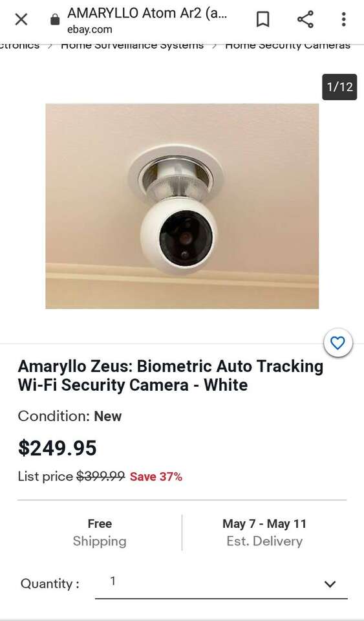Screen dimensions: 364x621
Task: Select the quantity field showing 1
Action: (221, 583)
